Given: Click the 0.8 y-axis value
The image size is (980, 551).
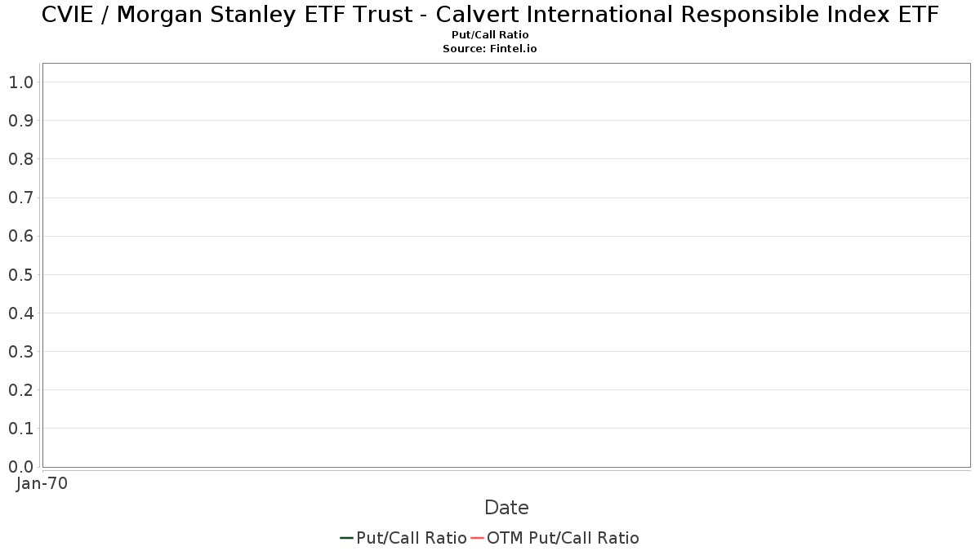Looking at the screenshot, I should coord(20,159).
